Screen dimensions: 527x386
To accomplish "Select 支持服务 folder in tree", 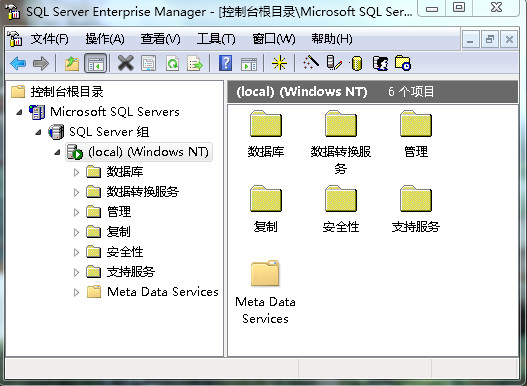I will click(131, 272).
